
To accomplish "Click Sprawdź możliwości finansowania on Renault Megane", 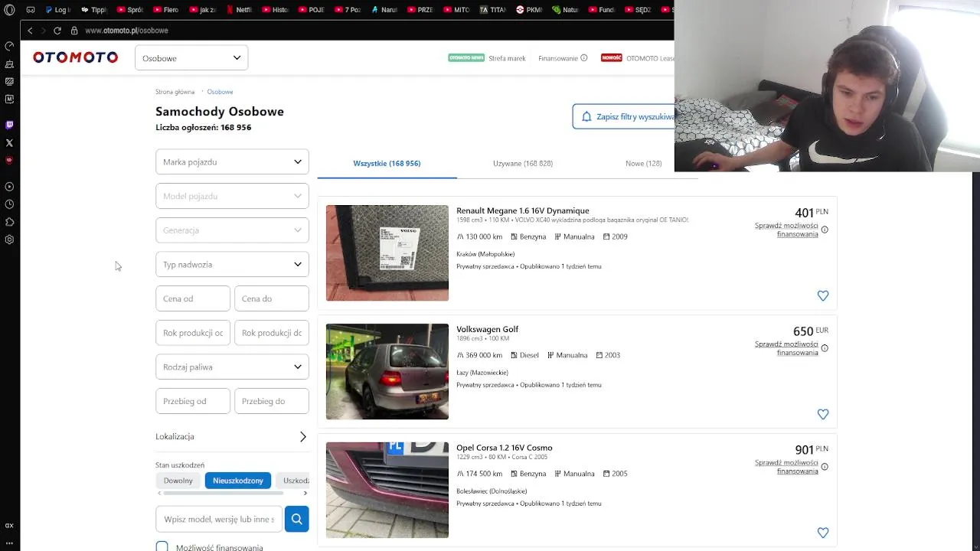I will (786, 230).
